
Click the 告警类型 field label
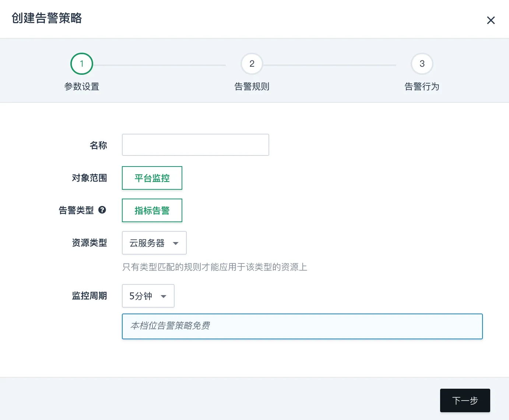pos(76,210)
